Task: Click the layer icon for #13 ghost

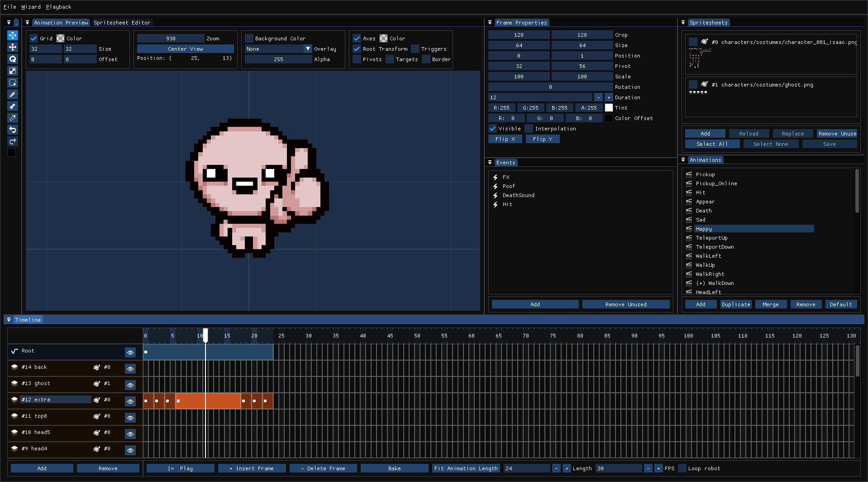Action: click(14, 384)
